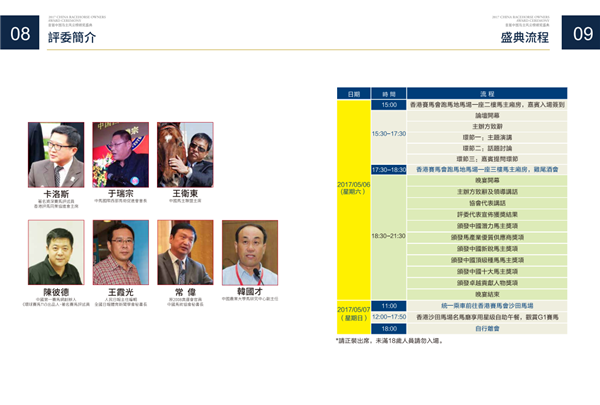Open the photo of 王衛東 with horse
Viewport: 600px width, 405px height.
185,155
